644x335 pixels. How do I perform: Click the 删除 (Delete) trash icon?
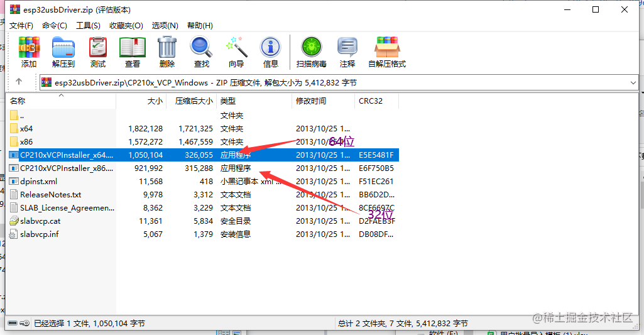[x=167, y=52]
